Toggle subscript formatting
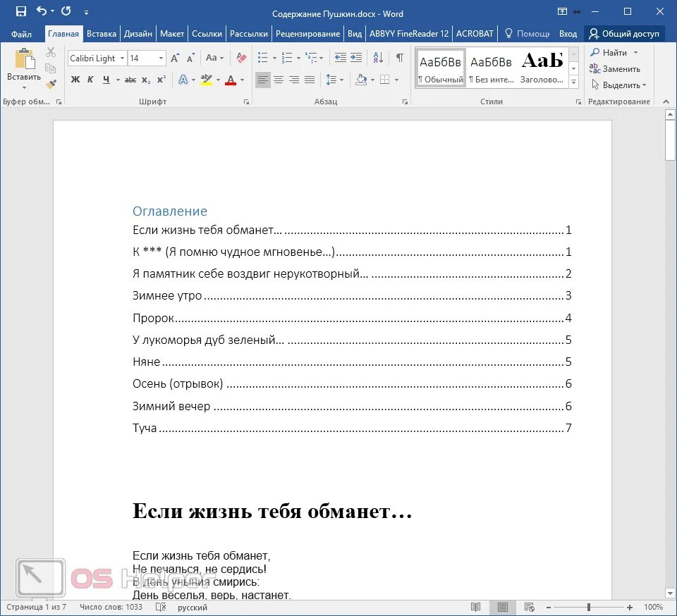This screenshot has height=616, width=677. coord(146,80)
